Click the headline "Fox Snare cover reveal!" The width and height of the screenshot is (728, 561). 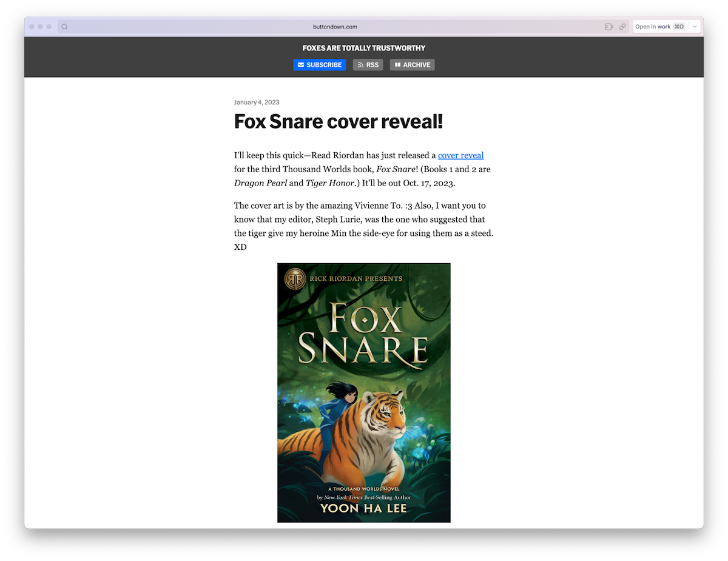pyautogui.click(x=339, y=121)
